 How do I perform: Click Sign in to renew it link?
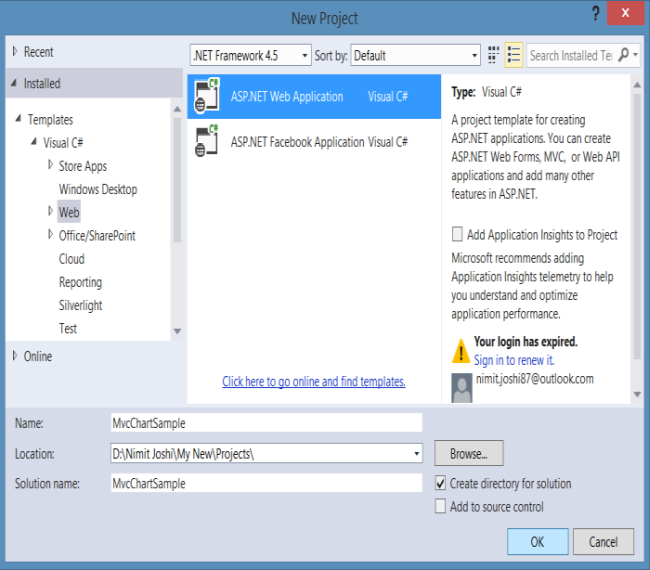pos(514,360)
